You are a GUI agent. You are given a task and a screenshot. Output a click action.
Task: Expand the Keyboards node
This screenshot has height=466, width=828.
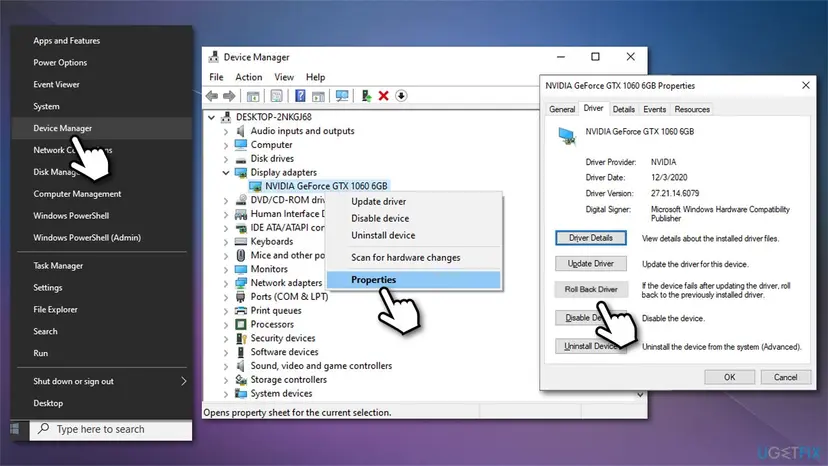[x=226, y=241]
